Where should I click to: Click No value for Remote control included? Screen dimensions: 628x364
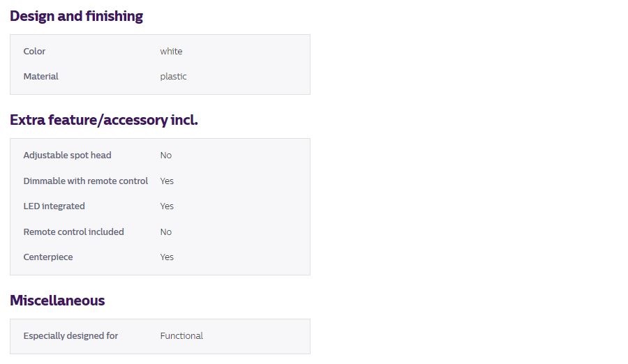click(x=166, y=232)
